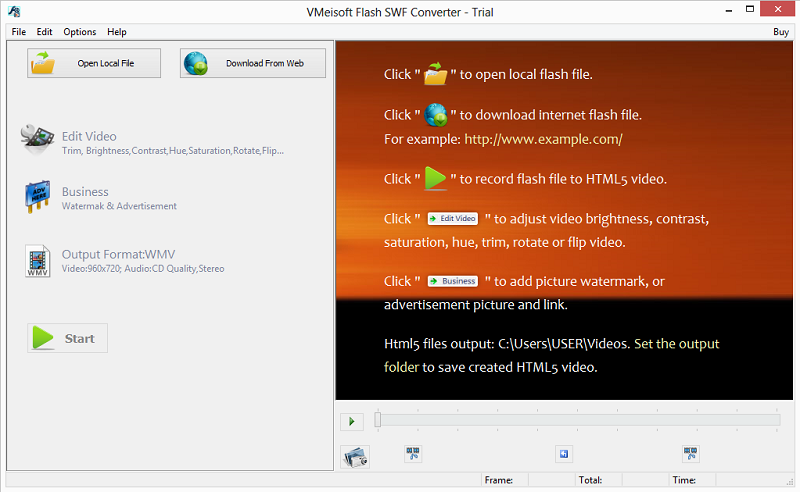Select the Business heading

(x=85, y=192)
